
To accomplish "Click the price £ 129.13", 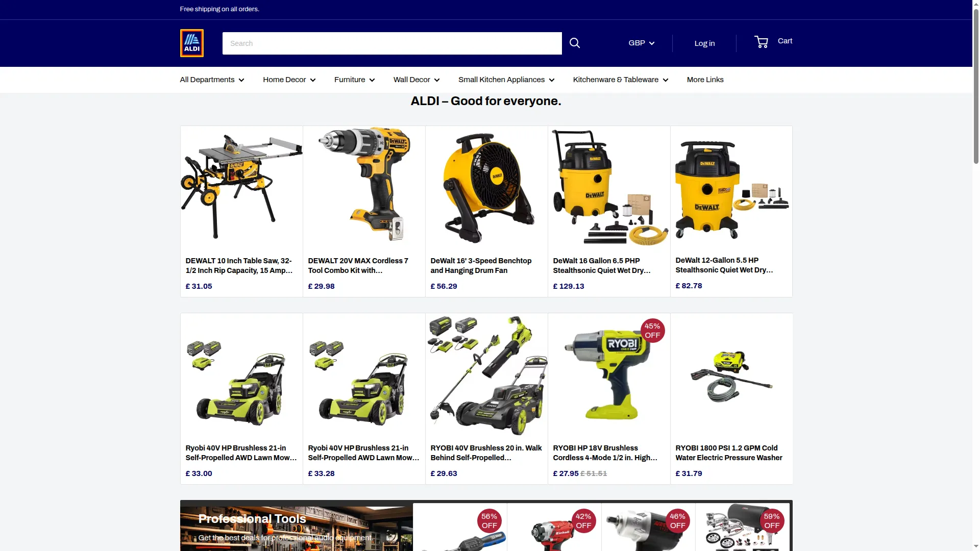I will click(569, 286).
